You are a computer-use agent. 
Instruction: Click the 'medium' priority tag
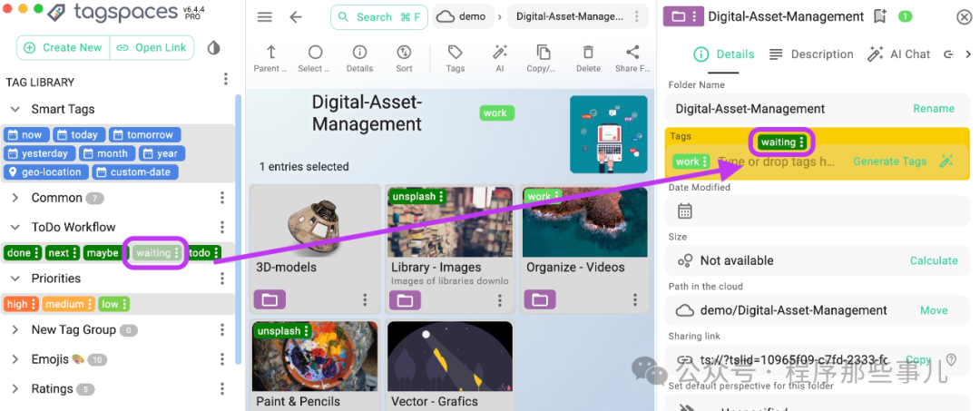pyautogui.click(x=69, y=304)
